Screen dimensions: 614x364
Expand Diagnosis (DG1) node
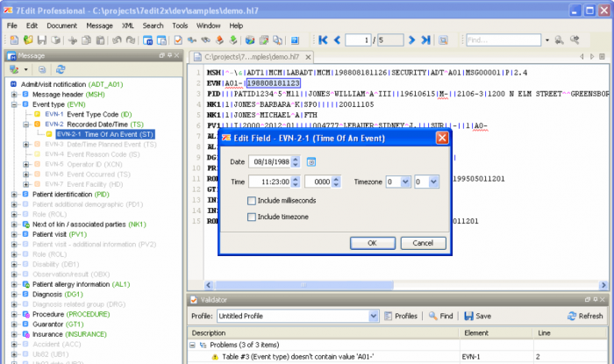(14, 295)
